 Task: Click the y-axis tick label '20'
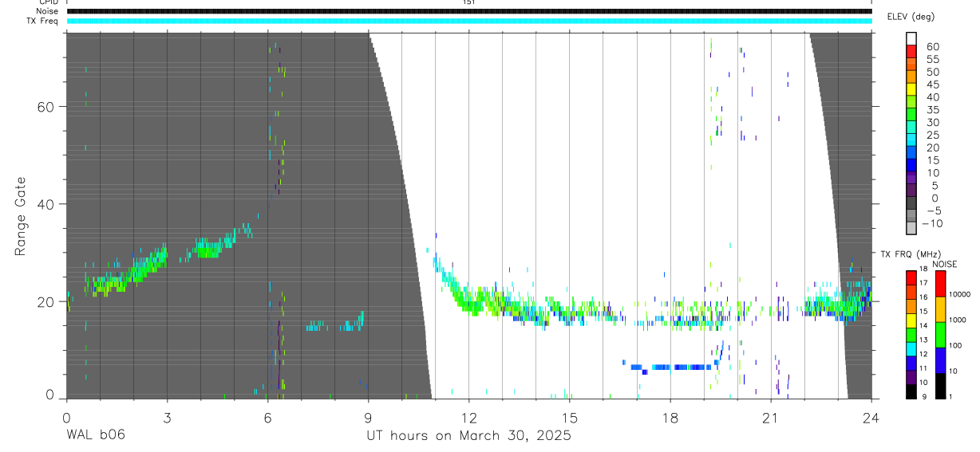tap(46, 301)
